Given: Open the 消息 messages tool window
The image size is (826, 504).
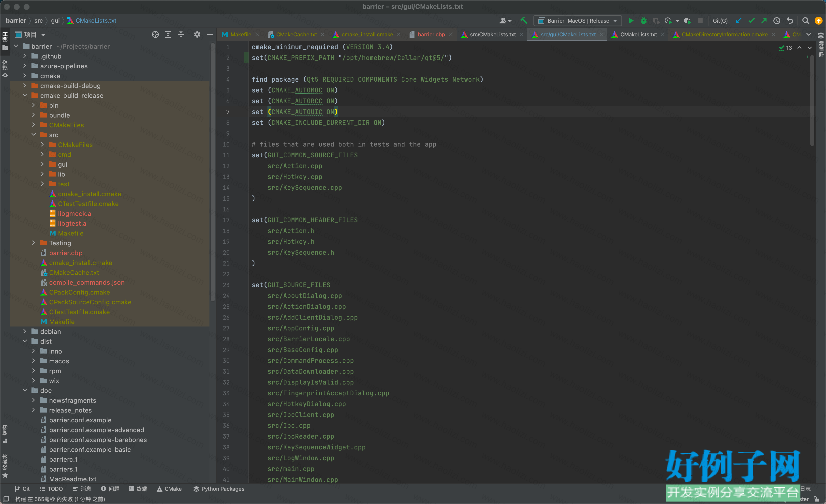Looking at the screenshot, I should 82,489.
